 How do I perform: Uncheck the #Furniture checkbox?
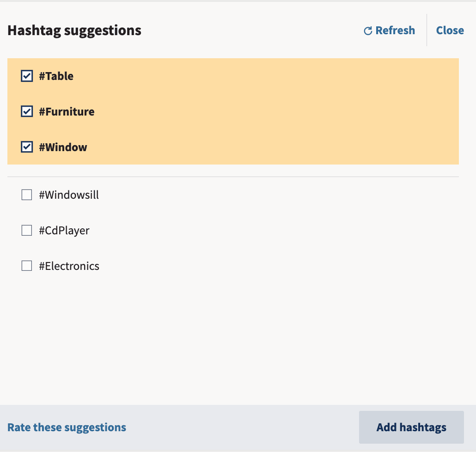(27, 111)
